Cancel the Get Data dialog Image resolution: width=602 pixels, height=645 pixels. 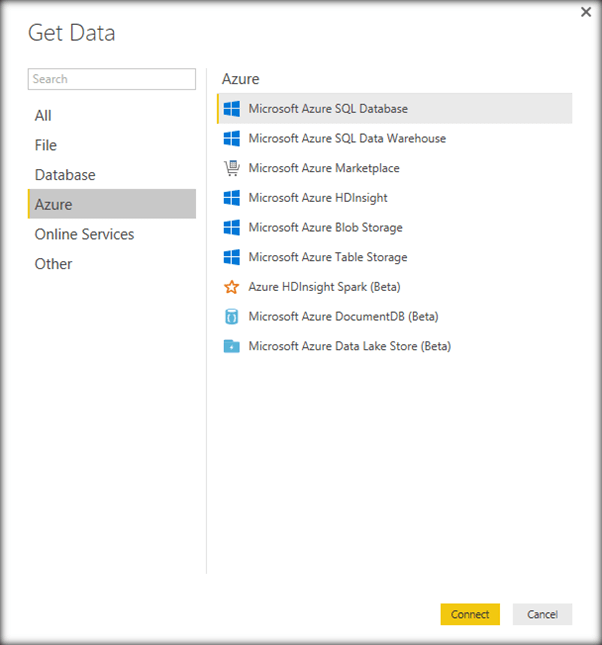(x=542, y=614)
